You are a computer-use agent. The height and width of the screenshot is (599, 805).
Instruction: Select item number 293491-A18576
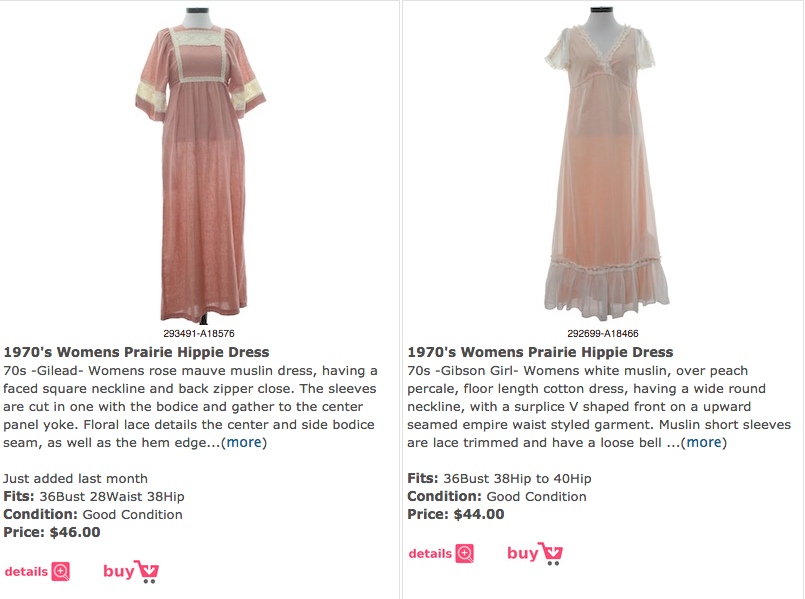click(199, 334)
